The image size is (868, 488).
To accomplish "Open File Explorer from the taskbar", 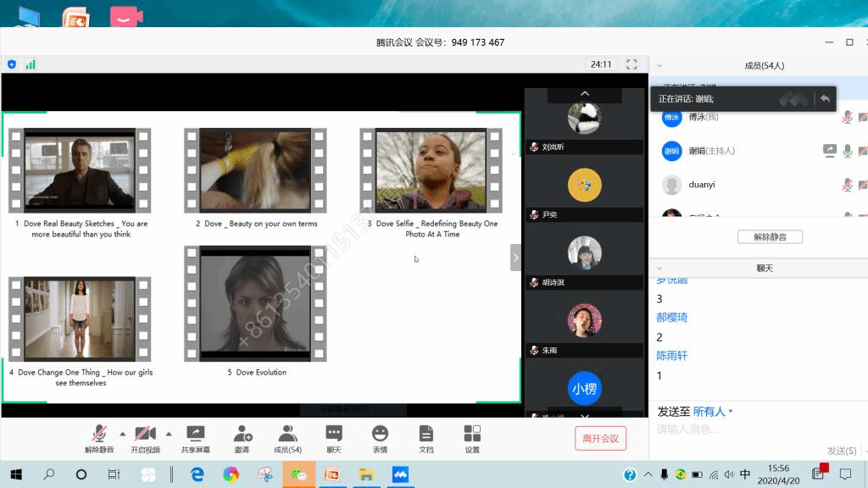I will coord(366,474).
